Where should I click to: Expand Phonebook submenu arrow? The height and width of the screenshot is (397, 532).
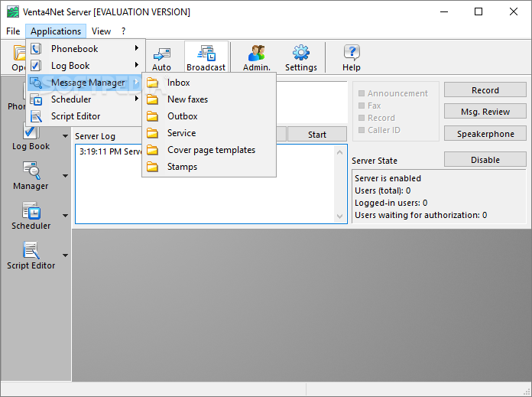pyautogui.click(x=136, y=48)
